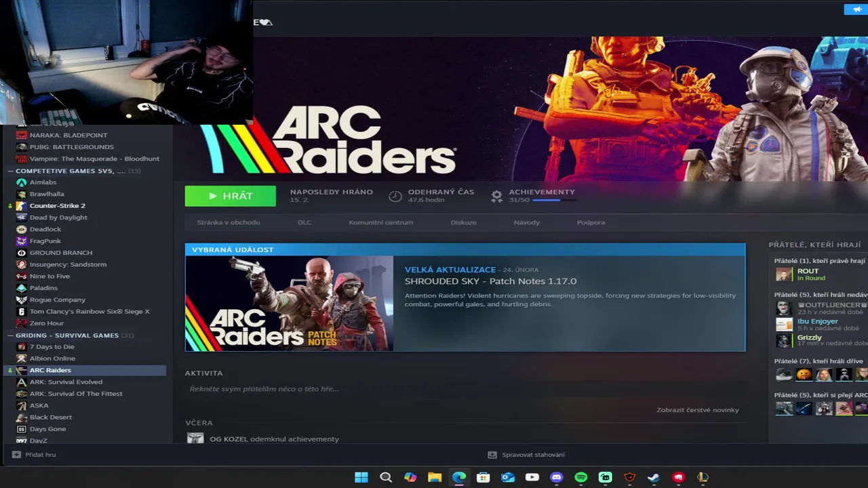Open friend Ibu Enjoyer's profile
This screenshot has width=868, height=488.
tap(817, 321)
